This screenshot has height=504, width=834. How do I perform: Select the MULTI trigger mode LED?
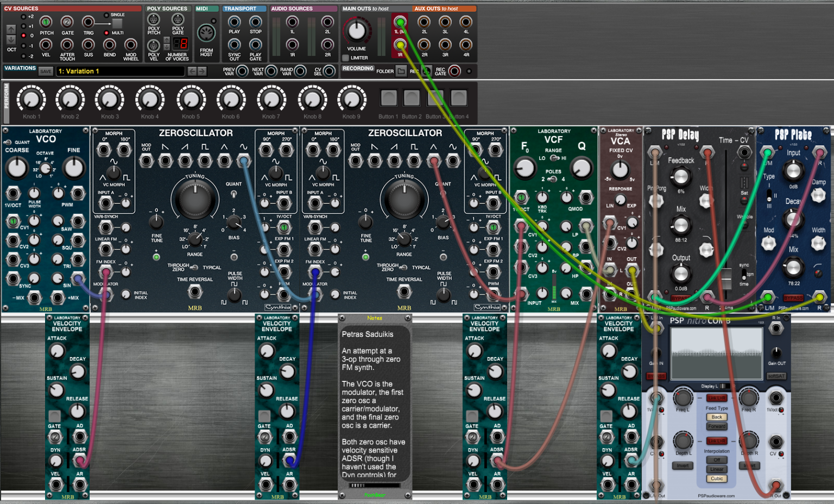pos(106,33)
